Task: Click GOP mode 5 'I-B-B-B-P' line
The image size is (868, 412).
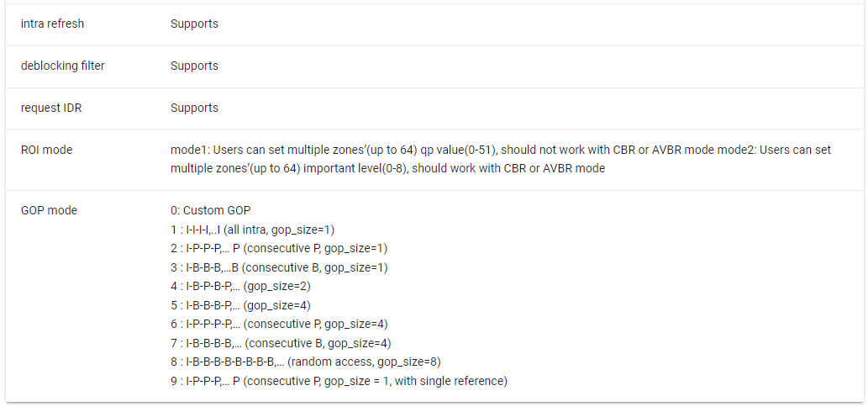Action: 240,305
